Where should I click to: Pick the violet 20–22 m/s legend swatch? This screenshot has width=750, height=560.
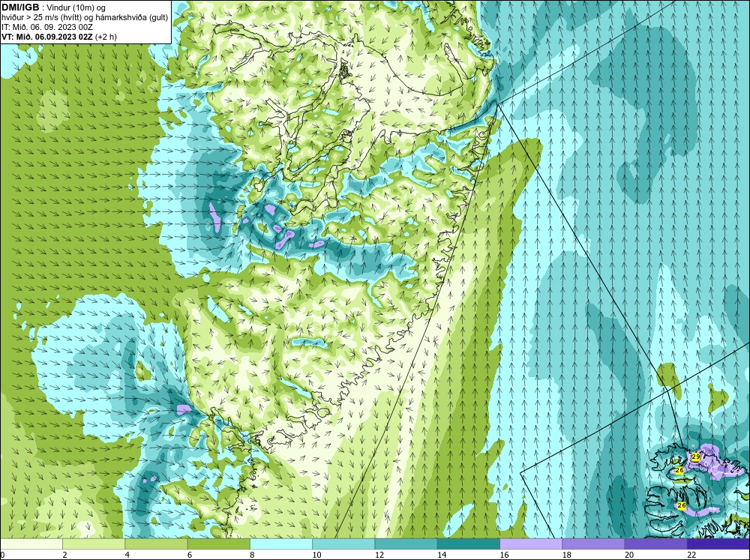pyautogui.click(x=655, y=544)
